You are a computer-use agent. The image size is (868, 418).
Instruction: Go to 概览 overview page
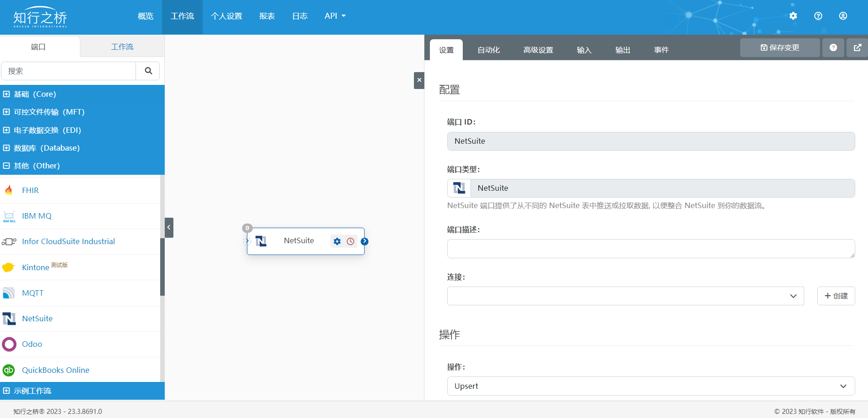click(x=146, y=16)
